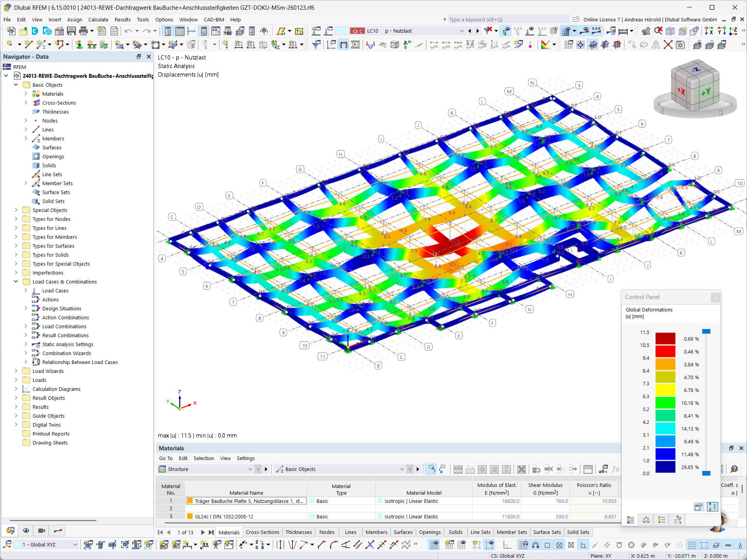Open the LC10 p - Nutzlast load case dropdown

coord(461,31)
